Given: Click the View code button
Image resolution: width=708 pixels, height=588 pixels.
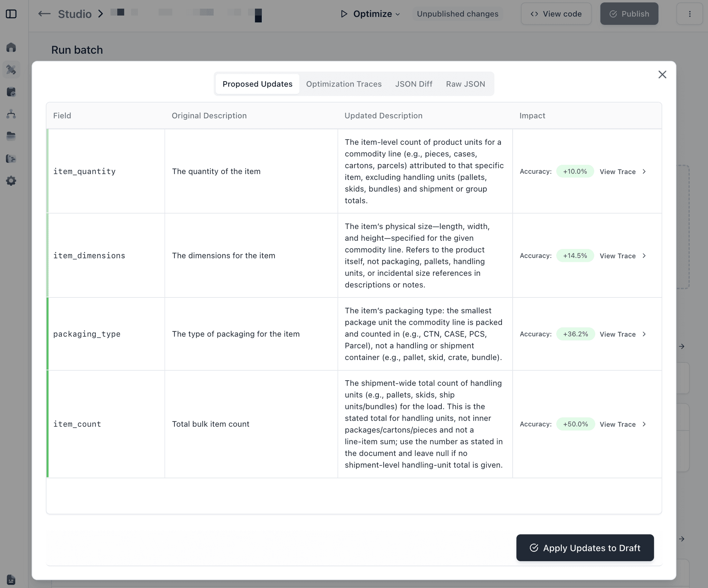Looking at the screenshot, I should (556, 14).
